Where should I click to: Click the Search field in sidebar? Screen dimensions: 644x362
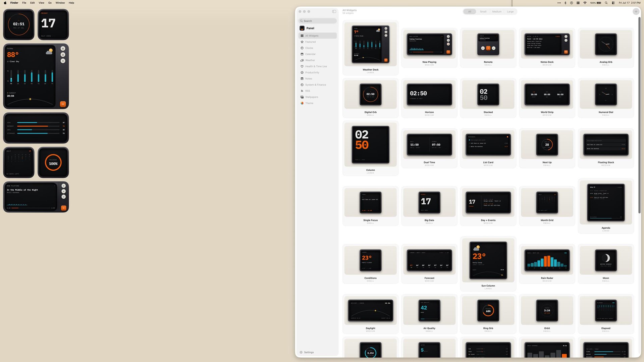coord(317,21)
